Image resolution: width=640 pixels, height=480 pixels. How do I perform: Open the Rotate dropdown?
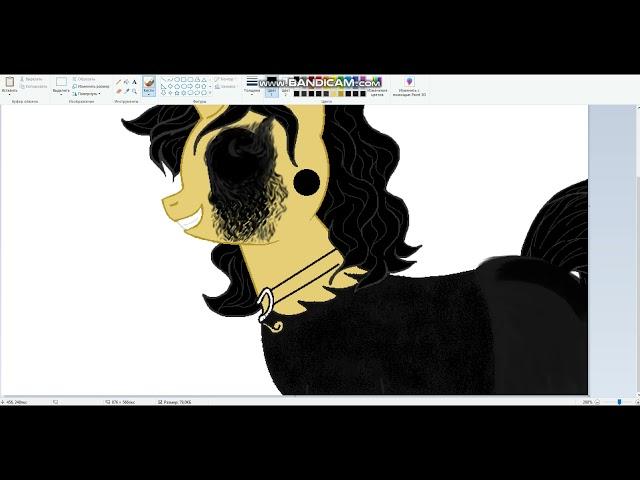[x=87, y=94]
